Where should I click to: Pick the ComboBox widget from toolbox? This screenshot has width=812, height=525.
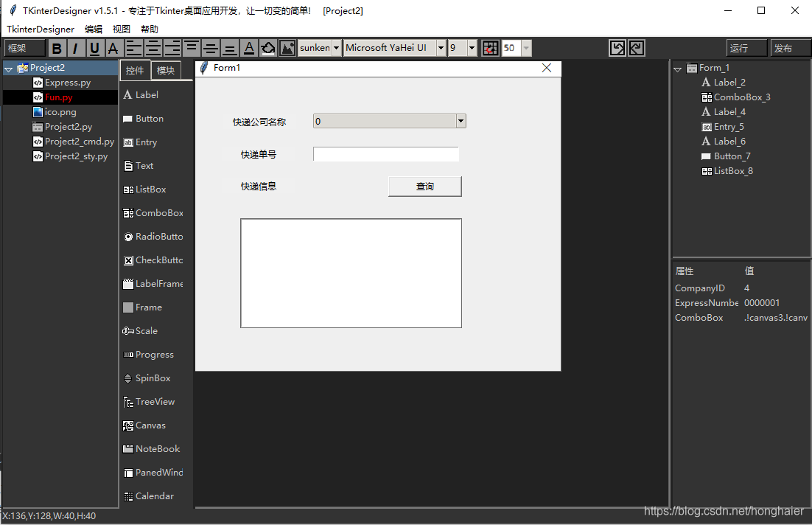coord(153,213)
